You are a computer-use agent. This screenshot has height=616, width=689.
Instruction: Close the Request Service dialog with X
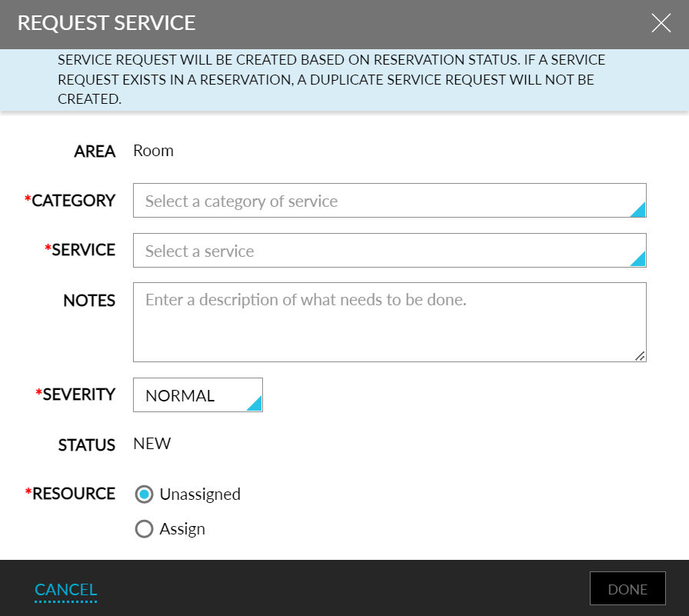(x=661, y=24)
